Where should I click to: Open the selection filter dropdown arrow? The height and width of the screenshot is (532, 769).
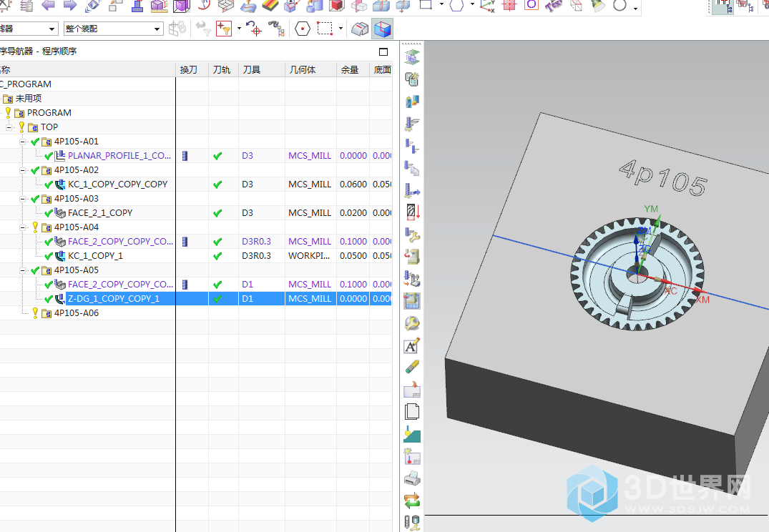[x=239, y=29]
